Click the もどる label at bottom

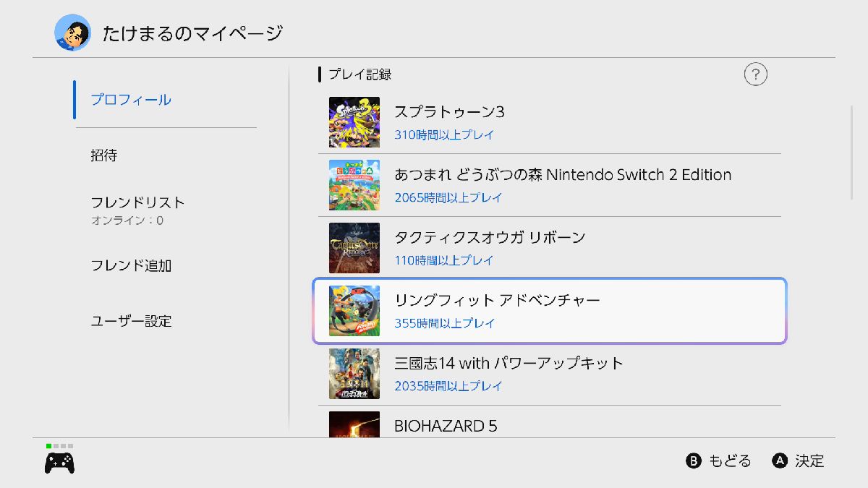tap(730, 461)
